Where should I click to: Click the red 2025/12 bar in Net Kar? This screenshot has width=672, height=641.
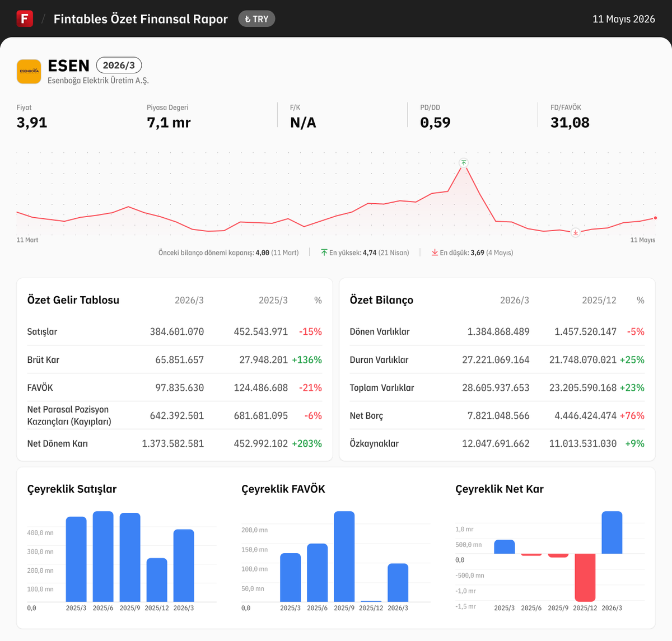click(x=585, y=578)
